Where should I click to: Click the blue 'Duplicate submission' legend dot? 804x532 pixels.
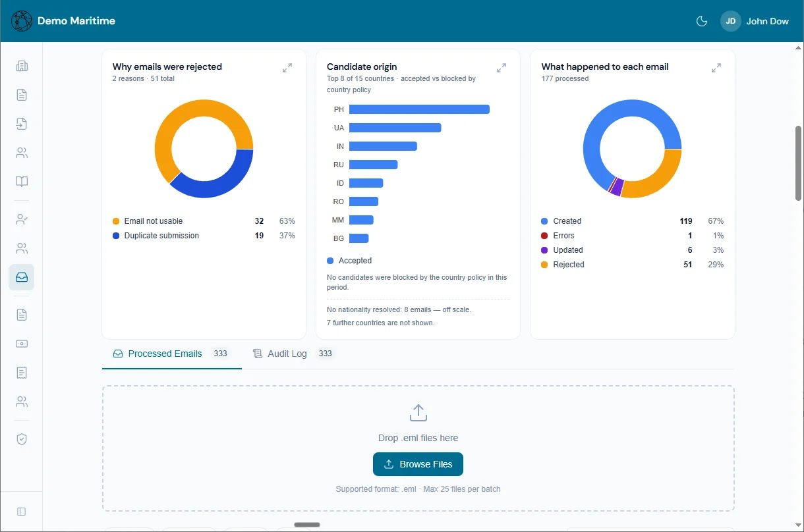[x=116, y=236]
